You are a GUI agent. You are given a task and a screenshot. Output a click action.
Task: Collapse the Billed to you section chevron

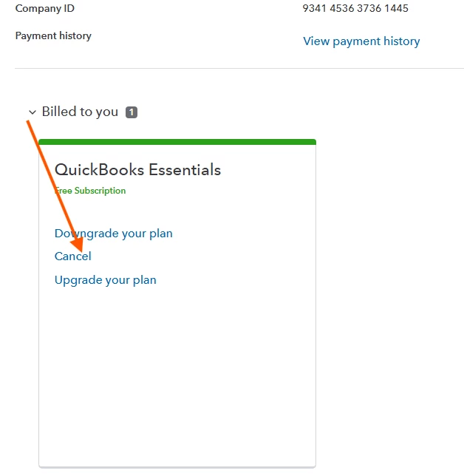[x=33, y=112]
